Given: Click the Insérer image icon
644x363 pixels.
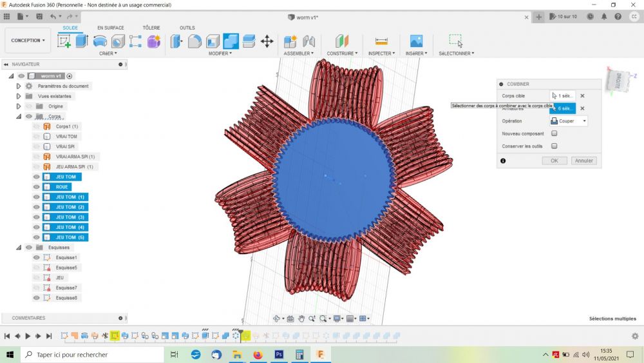Looking at the screenshot, I should 417,41.
